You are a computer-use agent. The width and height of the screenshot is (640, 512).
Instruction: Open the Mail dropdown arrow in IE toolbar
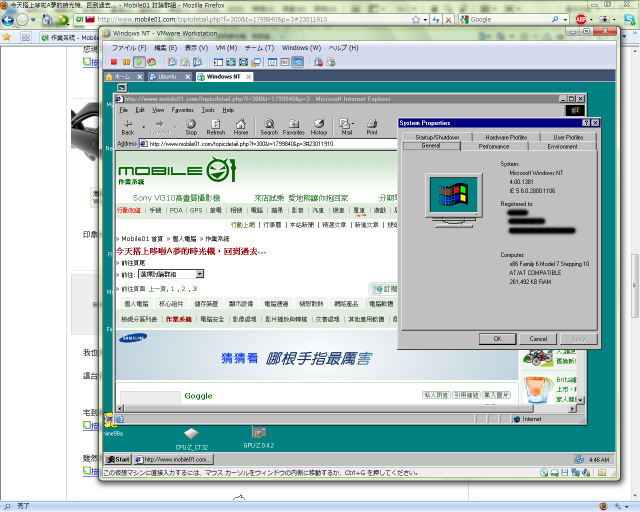pos(353,123)
